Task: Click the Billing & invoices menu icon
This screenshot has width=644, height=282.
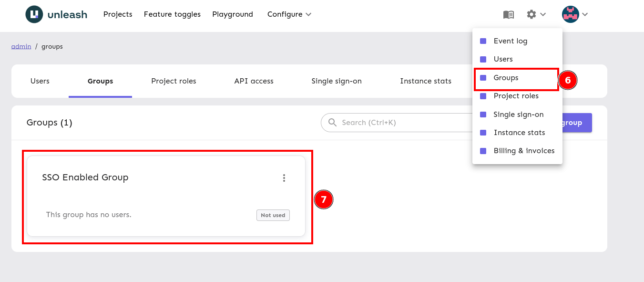Action: (x=483, y=150)
